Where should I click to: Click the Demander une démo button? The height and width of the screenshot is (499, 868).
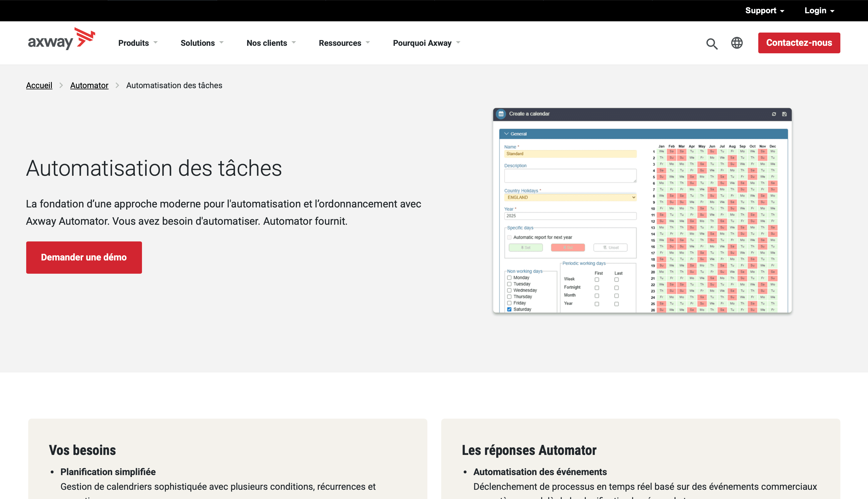(84, 257)
